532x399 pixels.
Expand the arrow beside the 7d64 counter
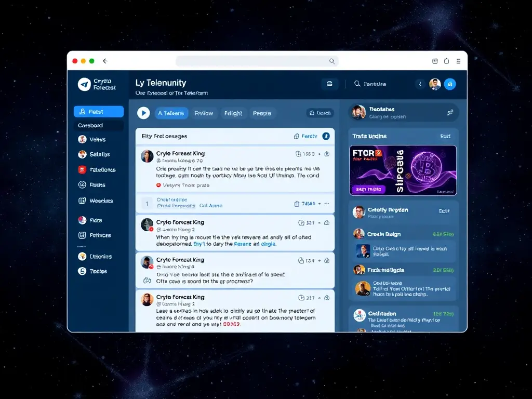tap(320, 204)
